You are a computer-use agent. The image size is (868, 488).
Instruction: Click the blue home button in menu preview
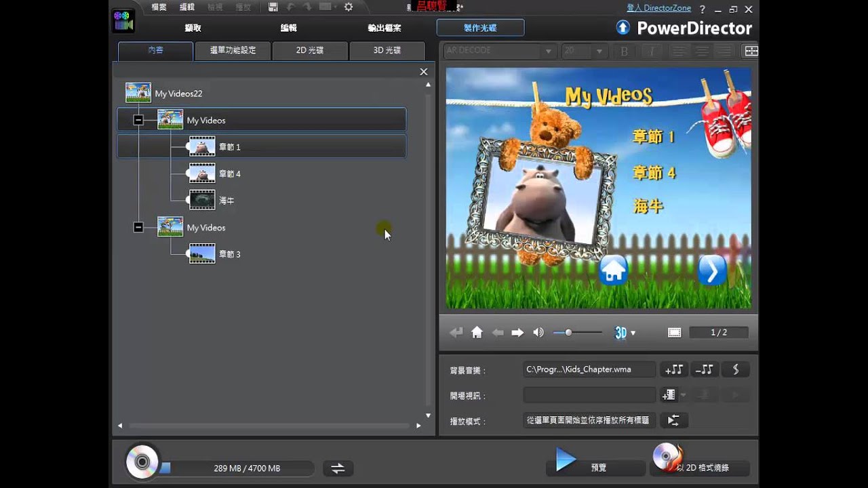(614, 271)
